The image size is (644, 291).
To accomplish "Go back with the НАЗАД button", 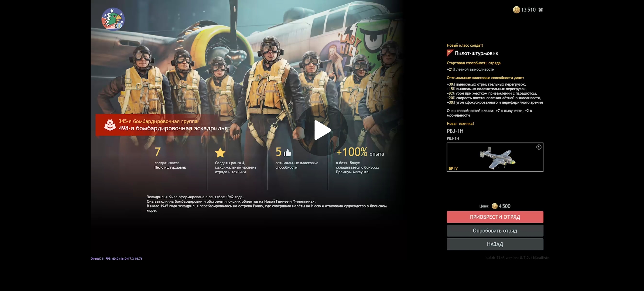I will pos(495,244).
